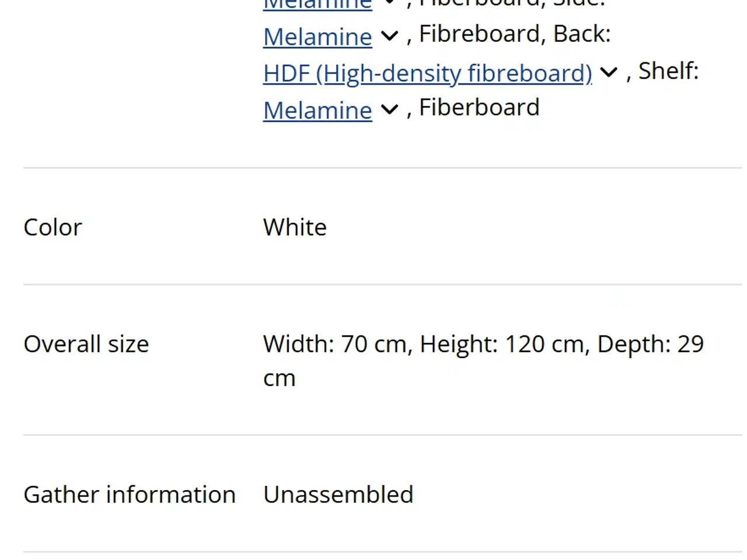Click the partially visible Melamine link at top
The height and width of the screenshot is (560, 747).
click(317, 5)
